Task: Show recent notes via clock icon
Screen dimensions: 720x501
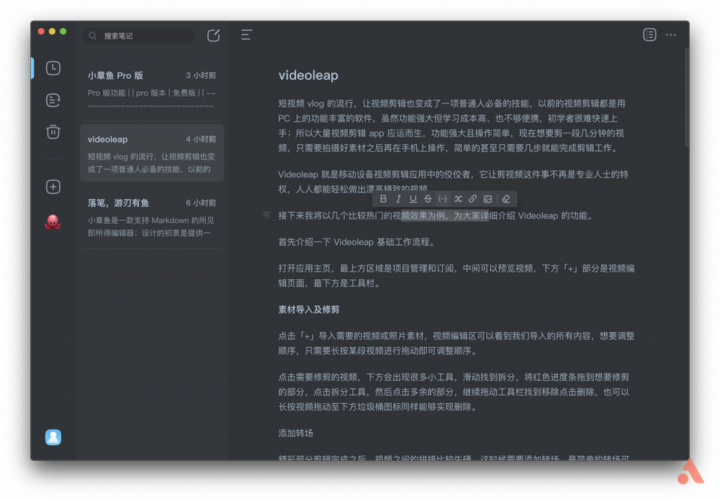Action: [53, 68]
